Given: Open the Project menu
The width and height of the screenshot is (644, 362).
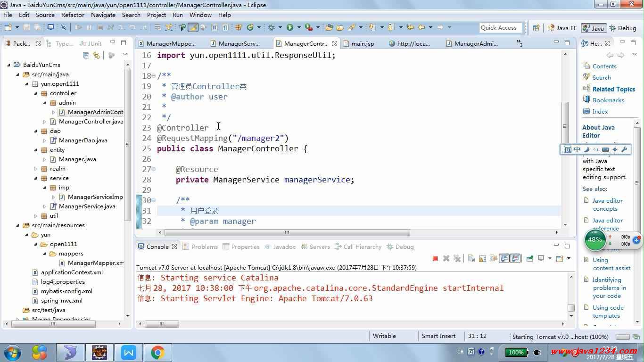Looking at the screenshot, I should [157, 15].
